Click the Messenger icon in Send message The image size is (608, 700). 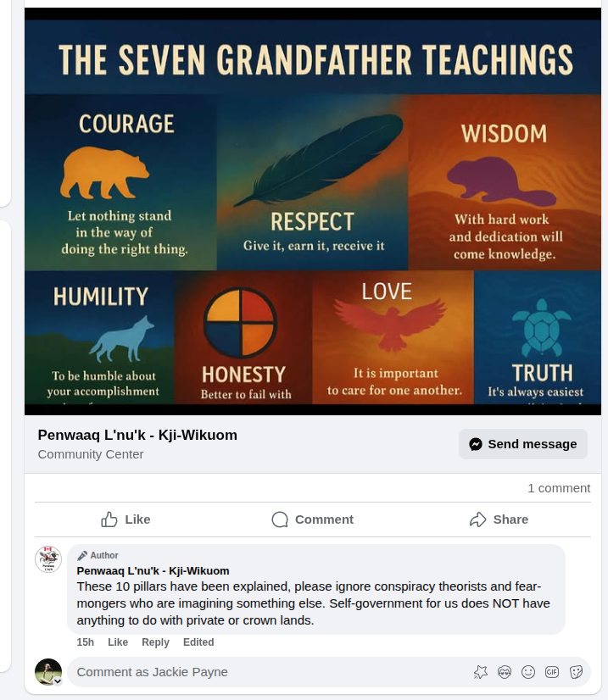coord(477,444)
